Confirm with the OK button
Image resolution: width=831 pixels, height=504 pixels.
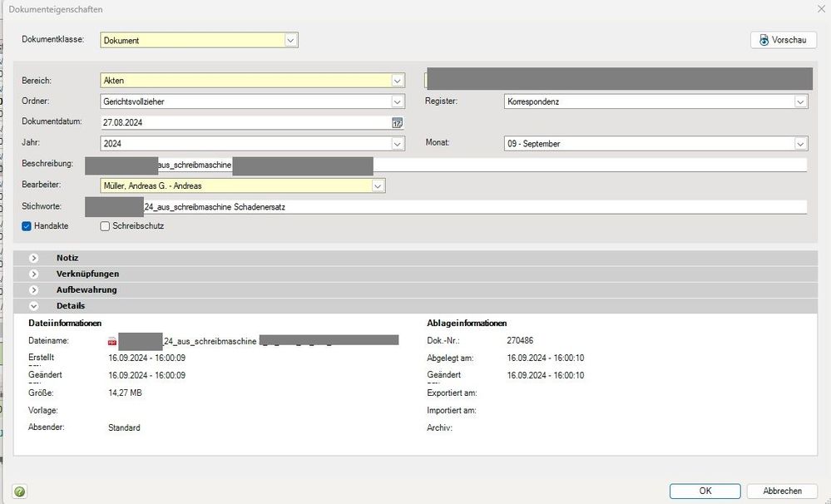click(x=705, y=491)
